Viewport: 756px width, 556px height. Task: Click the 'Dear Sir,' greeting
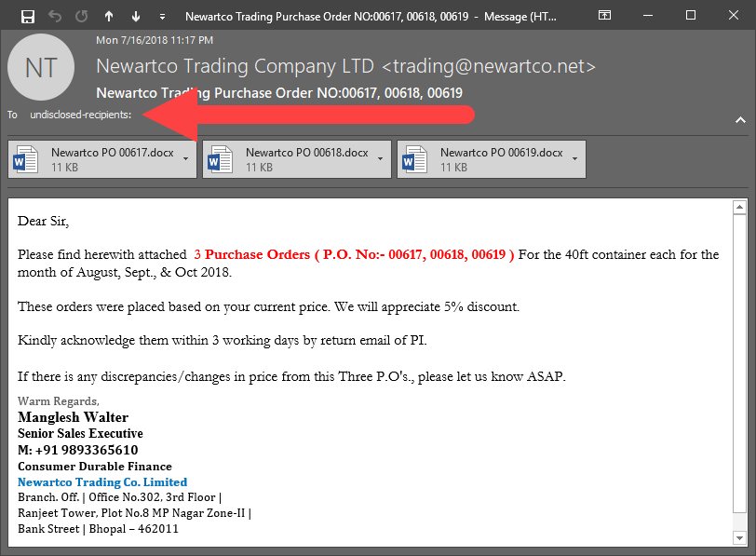coord(44,221)
